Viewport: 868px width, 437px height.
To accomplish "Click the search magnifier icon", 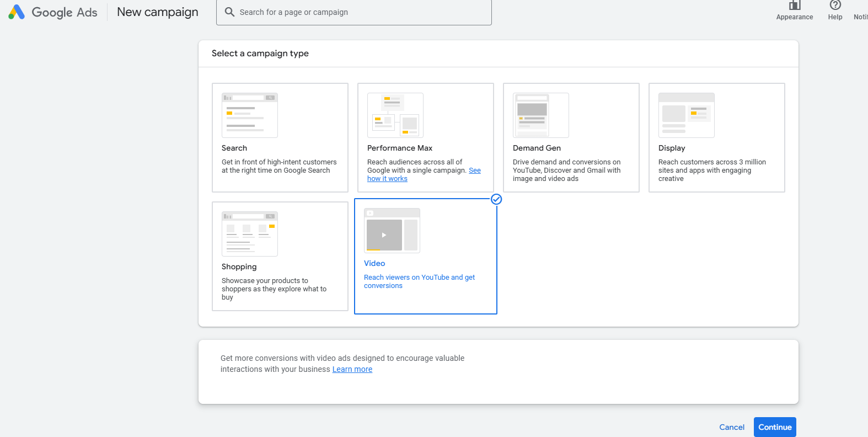I will point(229,12).
